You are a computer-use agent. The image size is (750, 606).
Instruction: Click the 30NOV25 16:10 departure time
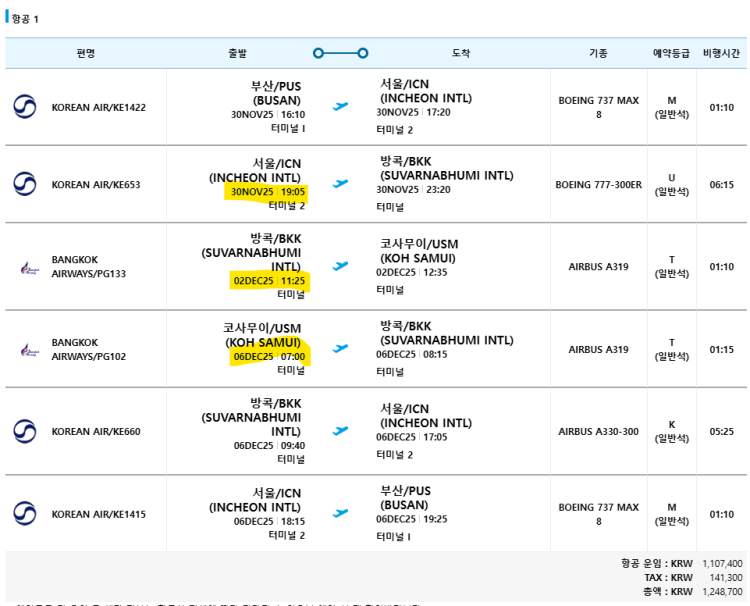tap(268, 115)
